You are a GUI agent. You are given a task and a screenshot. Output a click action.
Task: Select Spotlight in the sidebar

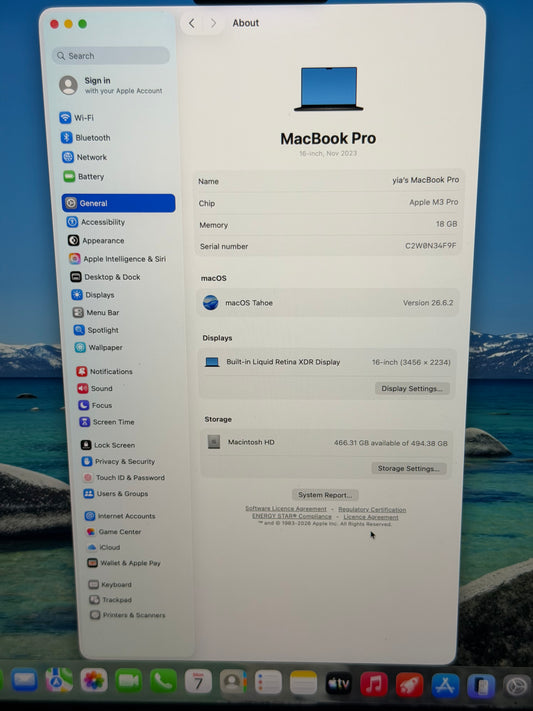pos(97,330)
